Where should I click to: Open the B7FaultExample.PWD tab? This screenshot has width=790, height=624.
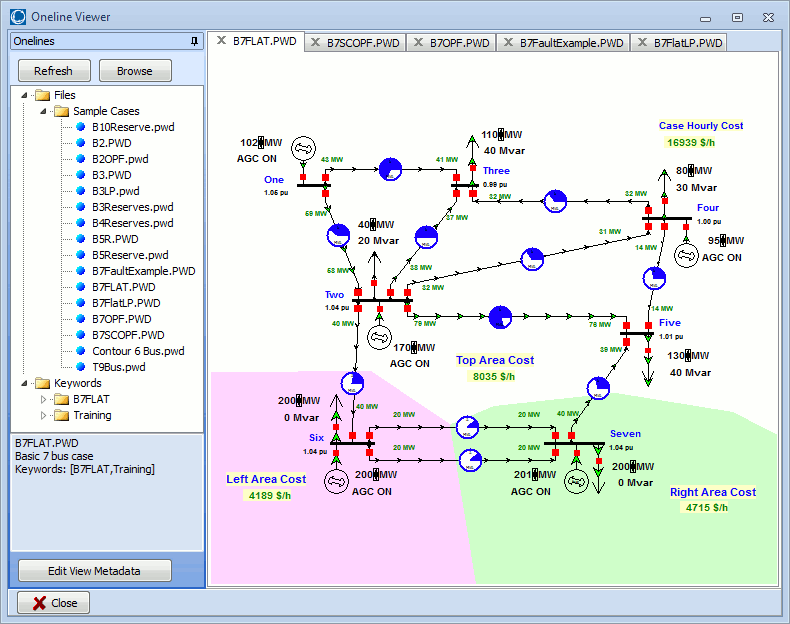(x=571, y=43)
